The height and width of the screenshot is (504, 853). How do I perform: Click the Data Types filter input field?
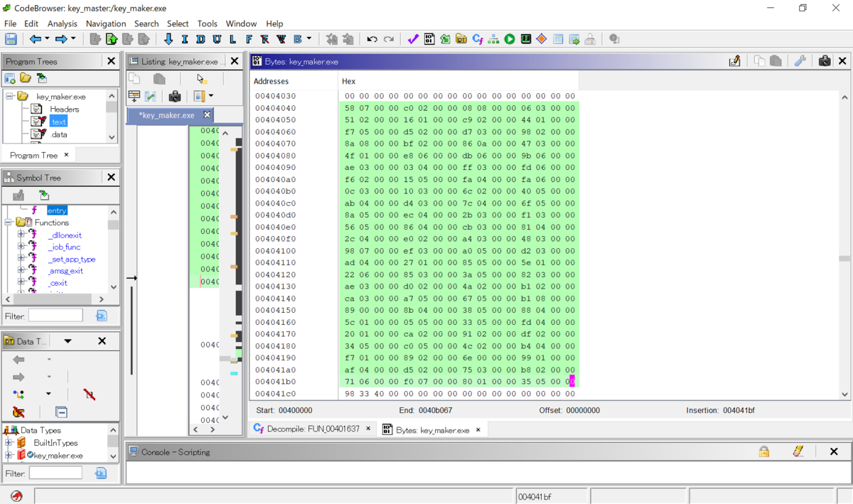click(x=55, y=473)
